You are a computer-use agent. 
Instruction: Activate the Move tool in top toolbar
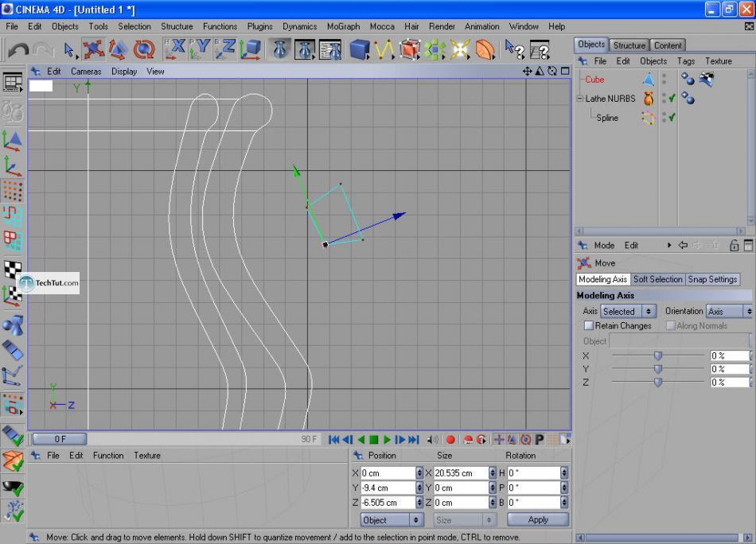(x=94, y=49)
